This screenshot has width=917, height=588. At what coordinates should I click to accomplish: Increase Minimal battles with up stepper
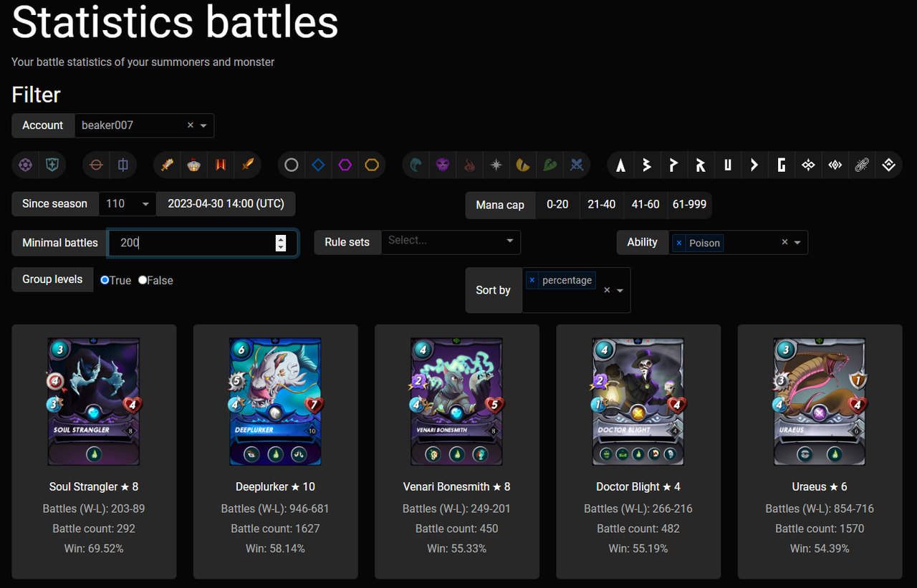coord(281,238)
